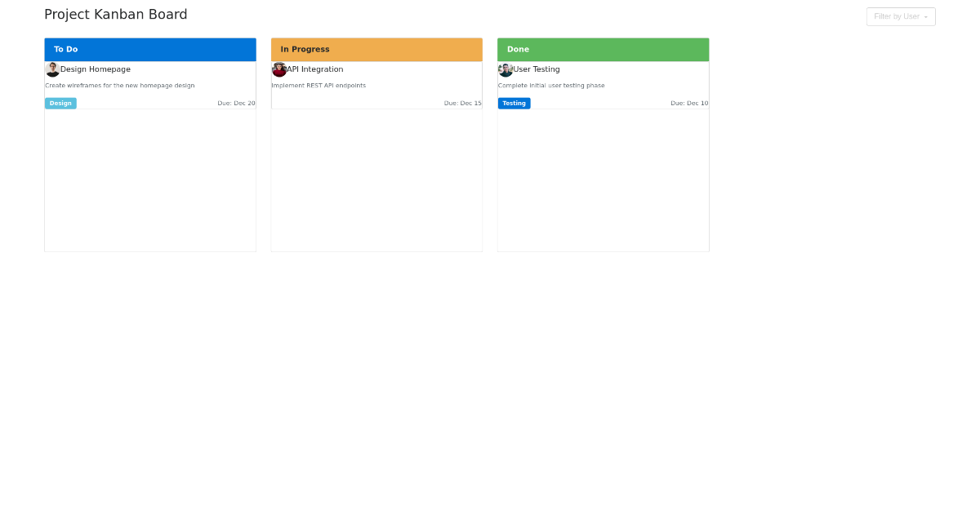The image size is (980, 514).
Task: Click the caret arrow beside Filter by User
Action: point(924,16)
